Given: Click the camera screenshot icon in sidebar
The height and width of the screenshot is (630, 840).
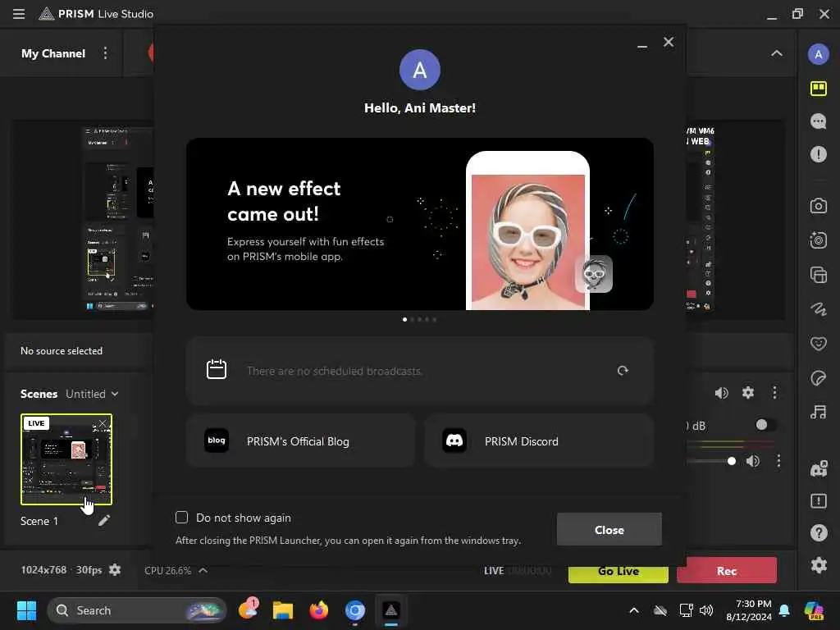Looking at the screenshot, I should pos(818,206).
